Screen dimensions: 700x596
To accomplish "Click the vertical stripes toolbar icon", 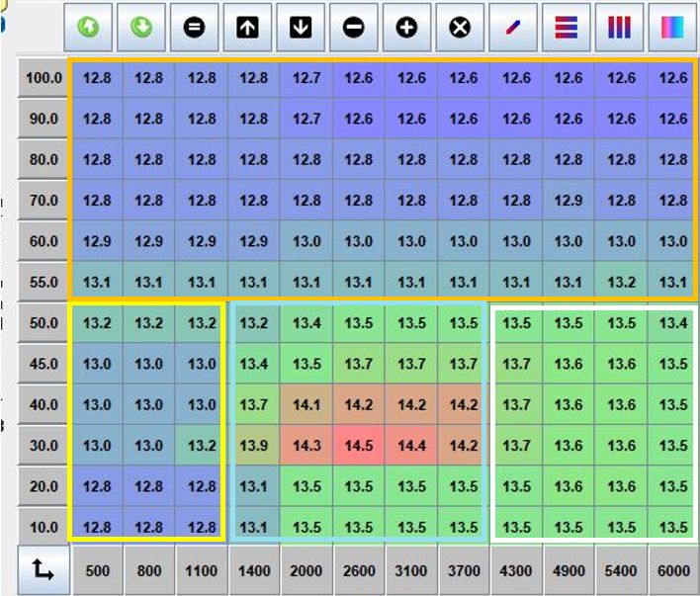I will [619, 28].
